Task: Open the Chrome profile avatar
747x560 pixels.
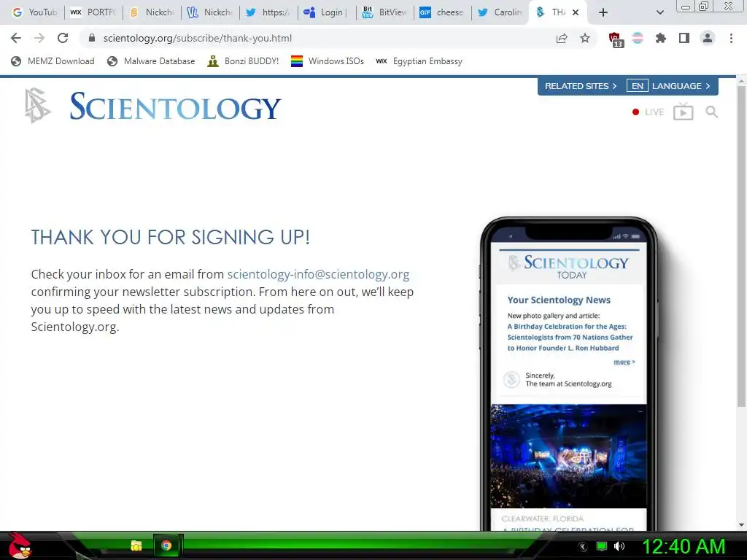Action: tap(708, 38)
